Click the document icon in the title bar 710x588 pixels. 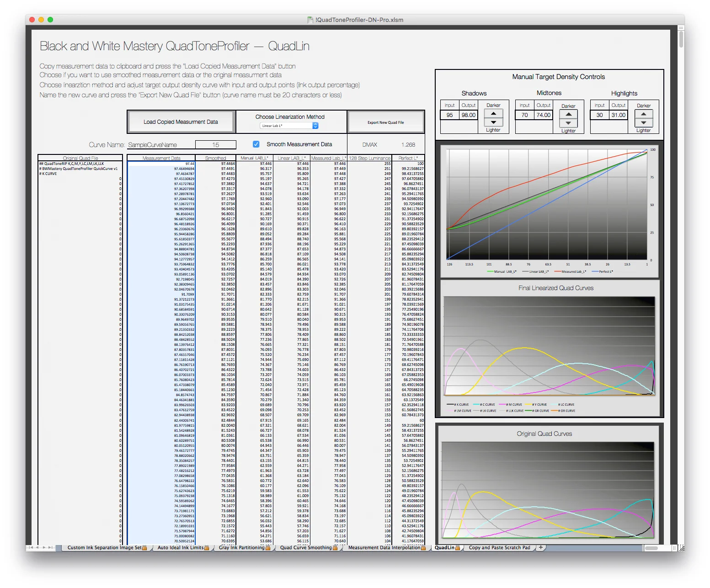coord(311,20)
